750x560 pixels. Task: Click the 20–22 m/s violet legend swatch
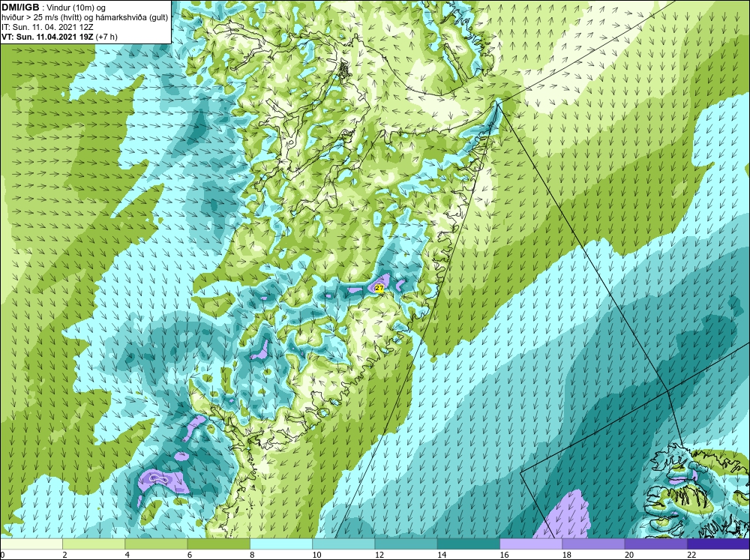point(655,544)
